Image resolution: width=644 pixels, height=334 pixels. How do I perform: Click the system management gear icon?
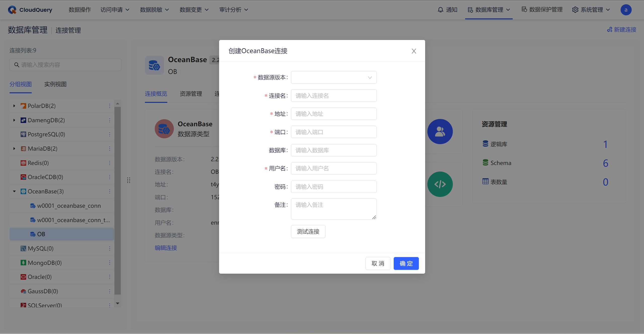pos(575,10)
